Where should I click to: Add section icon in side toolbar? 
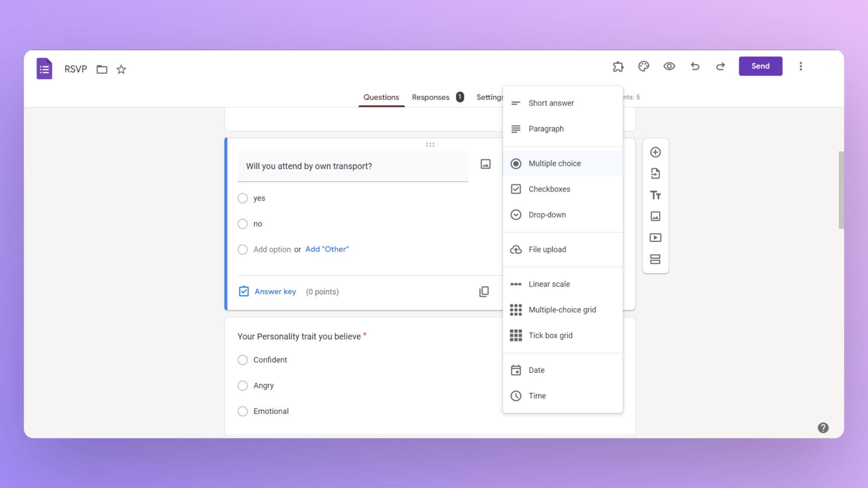[655, 259]
